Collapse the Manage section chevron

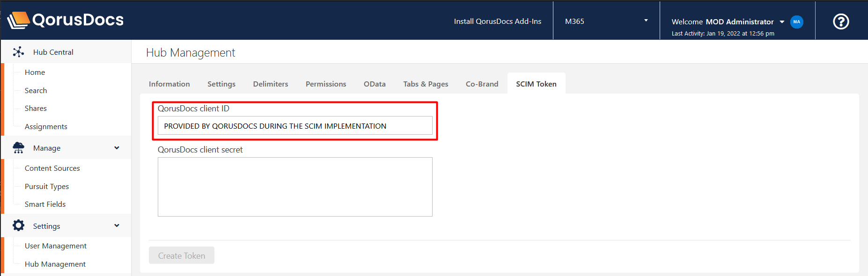click(x=117, y=148)
